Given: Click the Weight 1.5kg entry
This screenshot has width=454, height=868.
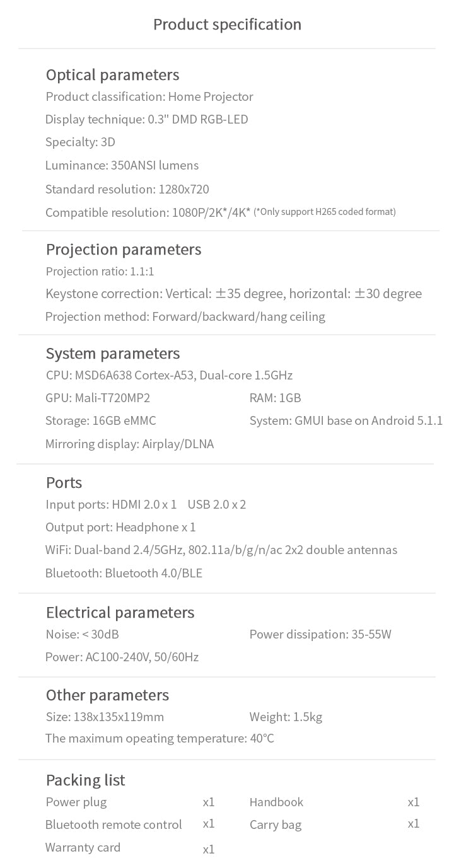Looking at the screenshot, I should point(286,717).
